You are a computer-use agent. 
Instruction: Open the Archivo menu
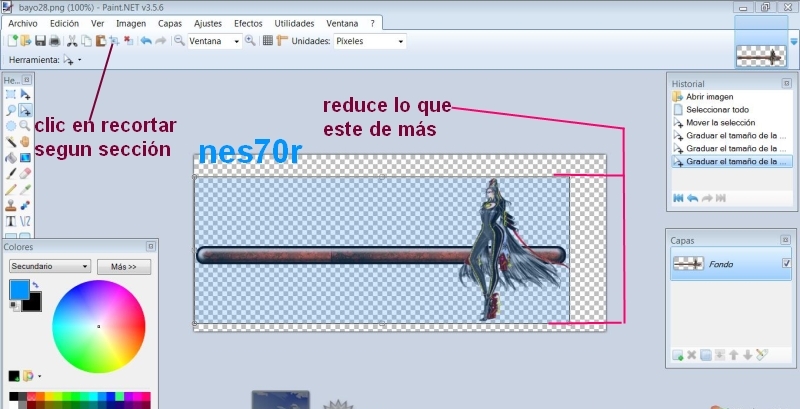(22, 23)
